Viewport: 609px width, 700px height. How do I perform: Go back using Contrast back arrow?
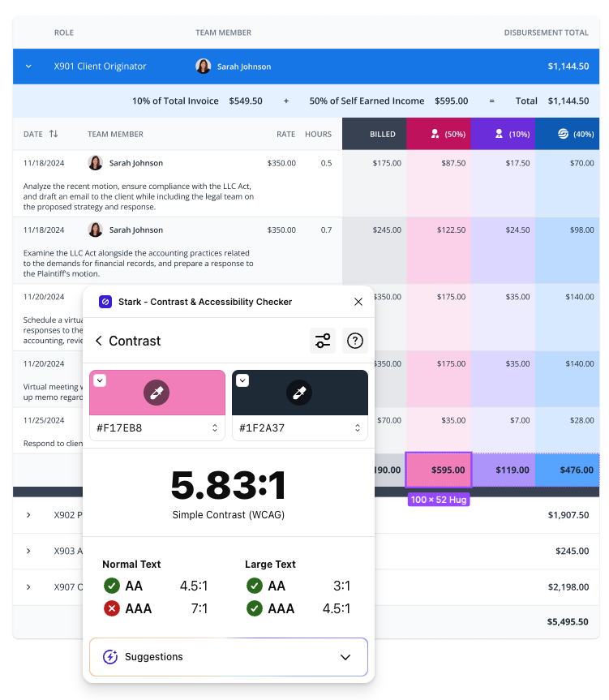[99, 341]
